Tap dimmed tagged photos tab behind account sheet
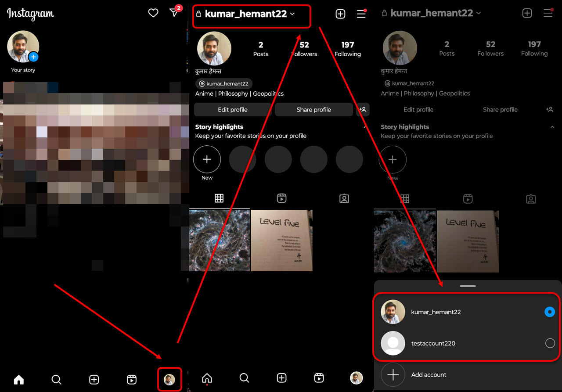Viewport: 562px width, 392px height. point(531,199)
